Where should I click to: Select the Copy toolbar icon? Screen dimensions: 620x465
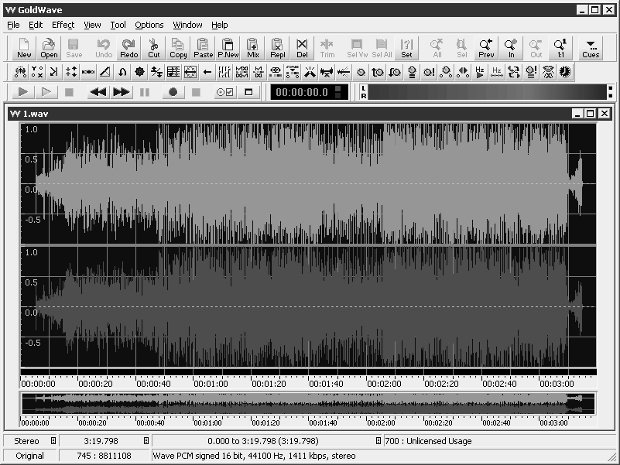click(x=178, y=48)
